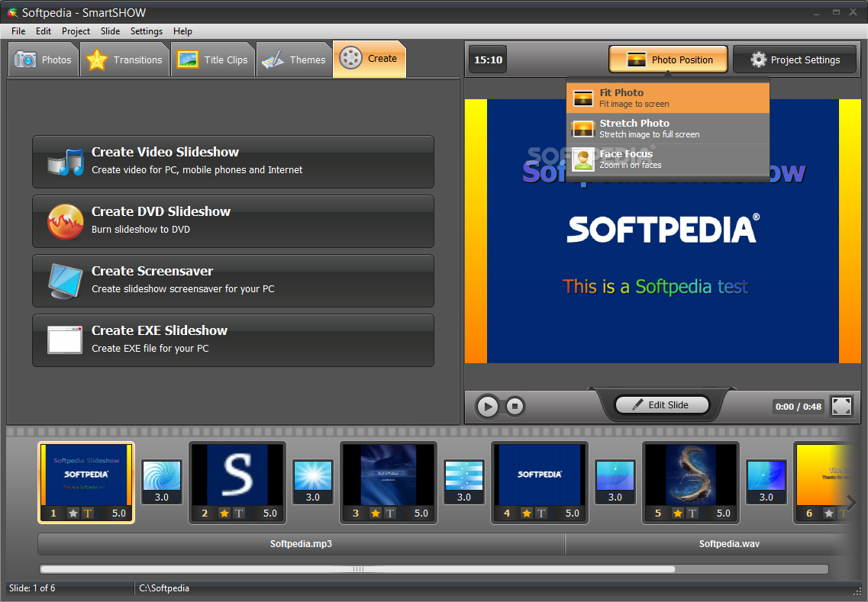The width and height of the screenshot is (868, 602).
Task: Click transition icon after slide 4
Action: tap(615, 476)
